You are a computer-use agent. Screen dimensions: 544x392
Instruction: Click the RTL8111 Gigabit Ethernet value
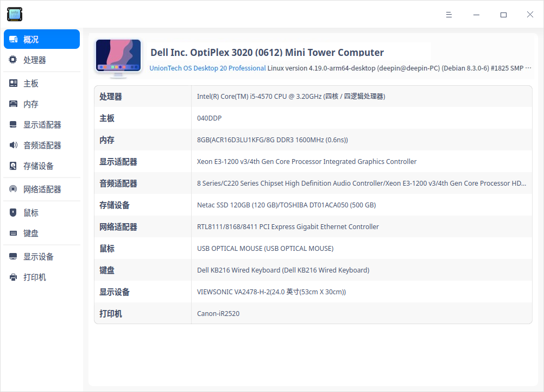[288, 227]
